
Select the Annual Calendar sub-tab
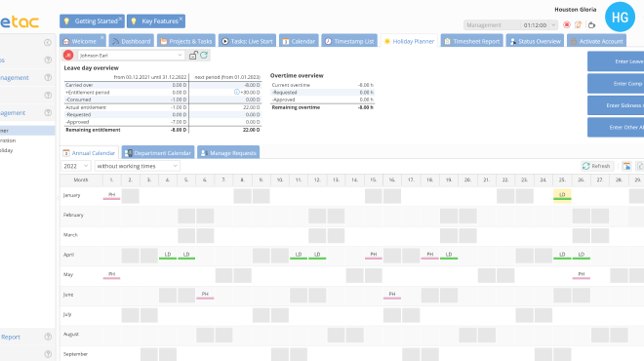[x=89, y=153]
